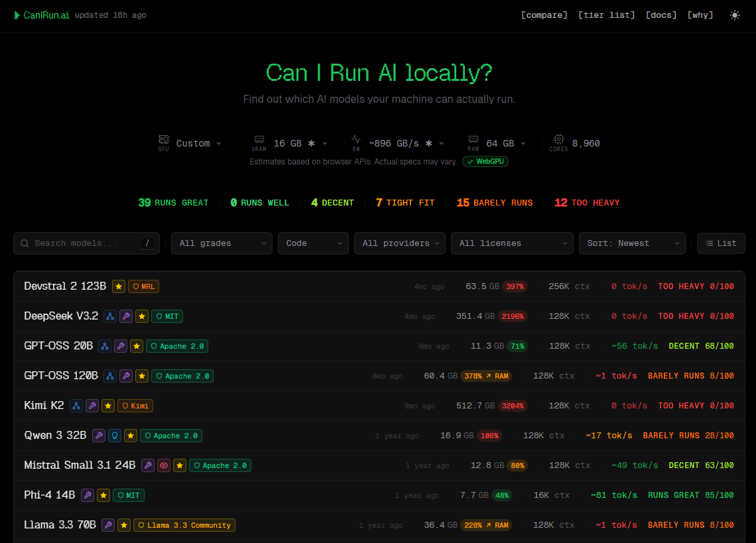This screenshot has height=543, width=756.
Task: Click the star icon on Devstral 2 123B
Action: [119, 286]
